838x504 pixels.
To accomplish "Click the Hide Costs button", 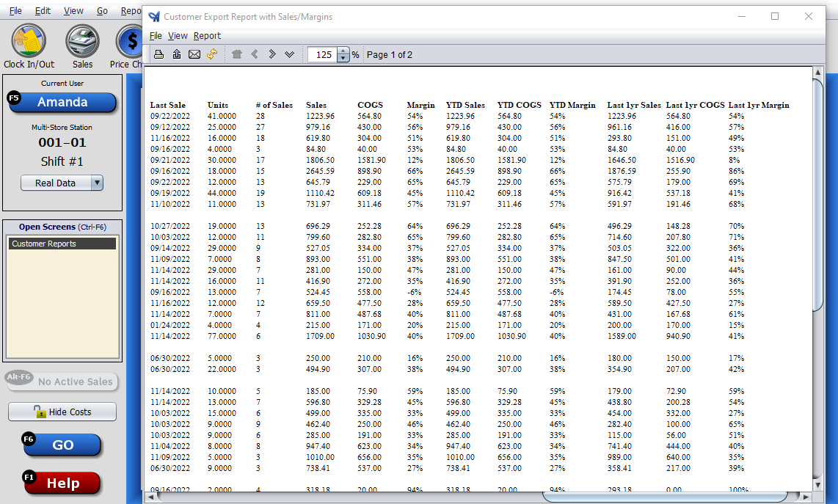I will pos(62,412).
